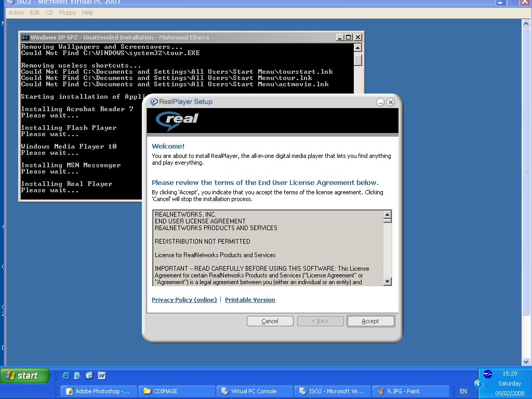This screenshot has height=399, width=532.
Task: Click 'Installing MSN Messenger' console line
Action: [71, 165]
